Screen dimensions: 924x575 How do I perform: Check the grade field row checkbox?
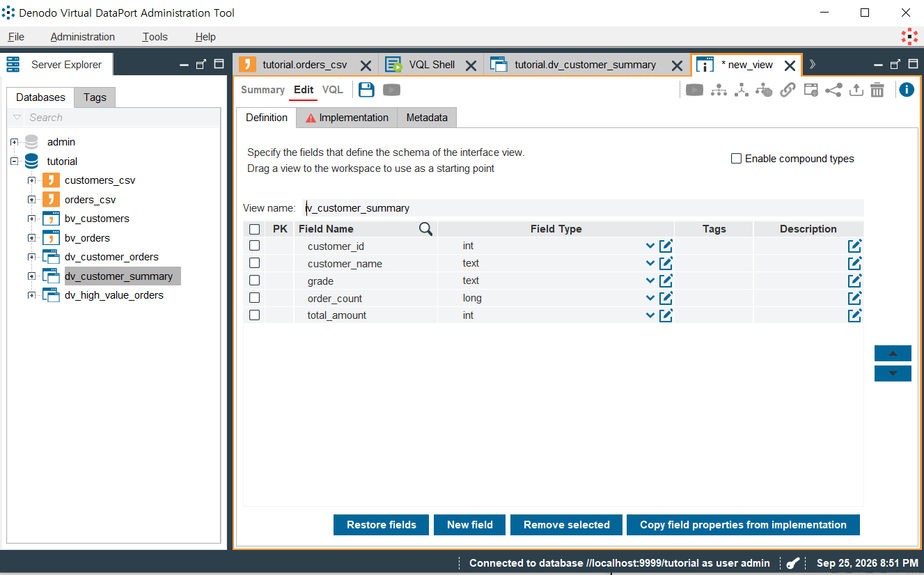point(254,281)
